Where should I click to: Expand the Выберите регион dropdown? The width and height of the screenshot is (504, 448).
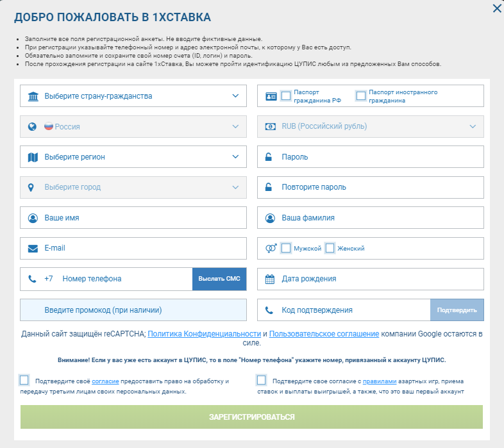[x=133, y=157]
